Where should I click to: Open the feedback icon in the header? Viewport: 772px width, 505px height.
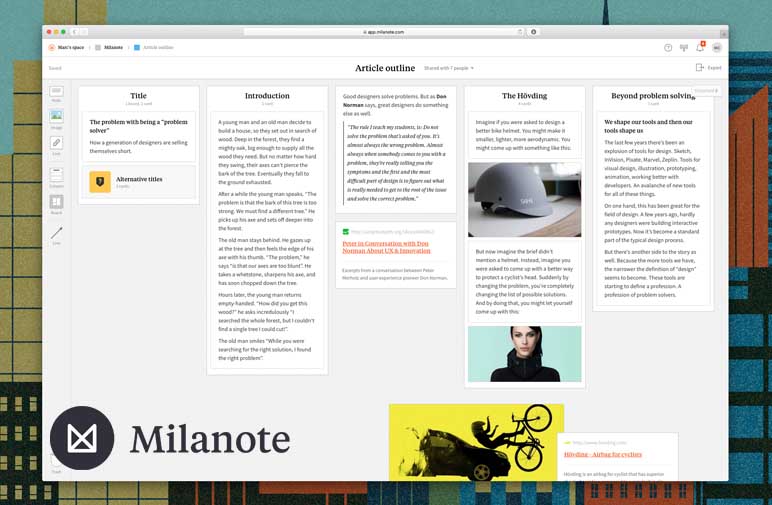click(x=684, y=48)
